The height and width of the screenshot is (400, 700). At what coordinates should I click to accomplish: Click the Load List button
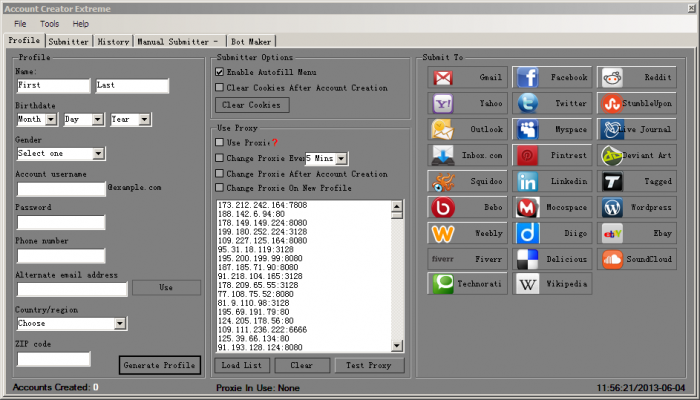[x=242, y=365]
